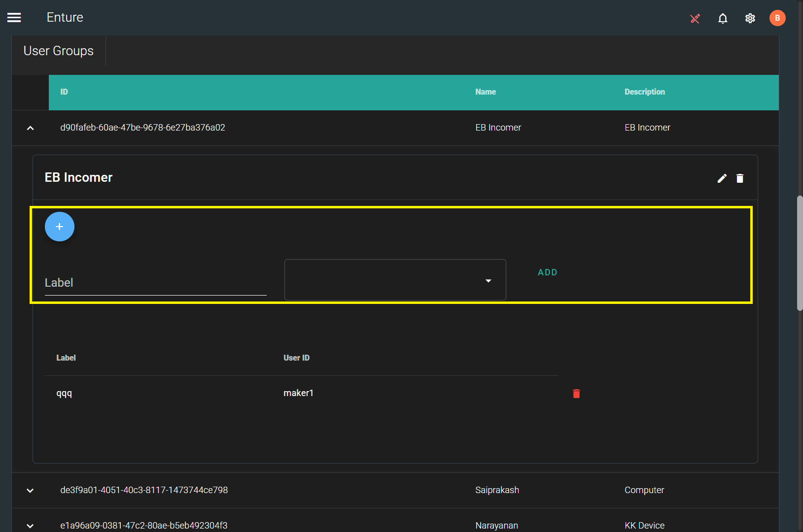Click the red disconnected plug icon
Screen dimensions: 803x532
(695, 19)
